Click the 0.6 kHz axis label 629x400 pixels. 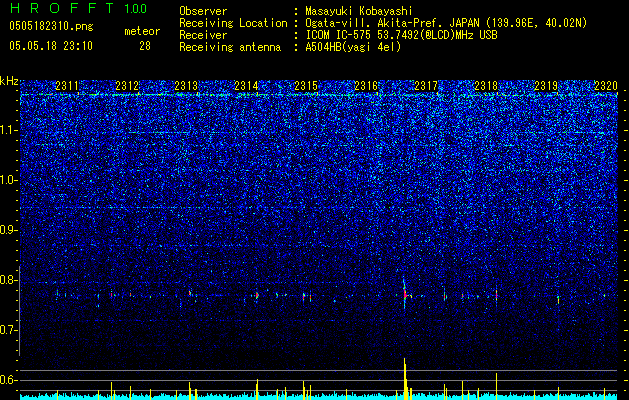9,380
